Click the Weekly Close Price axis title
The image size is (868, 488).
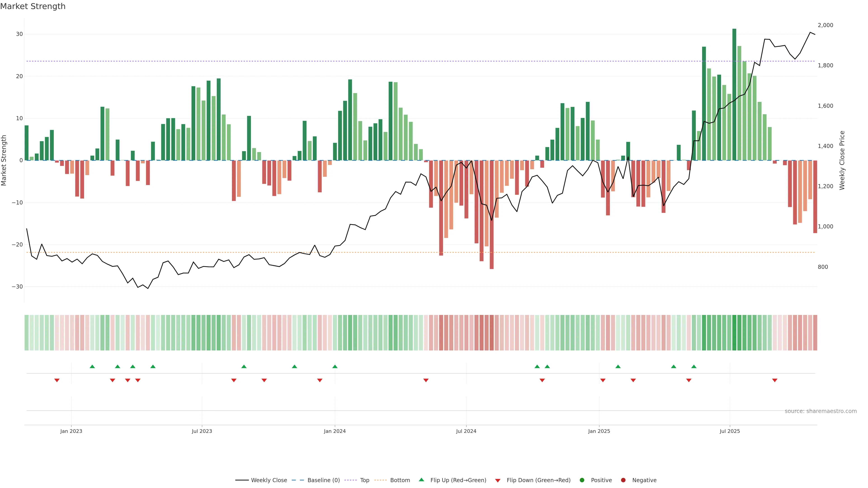tap(842, 160)
